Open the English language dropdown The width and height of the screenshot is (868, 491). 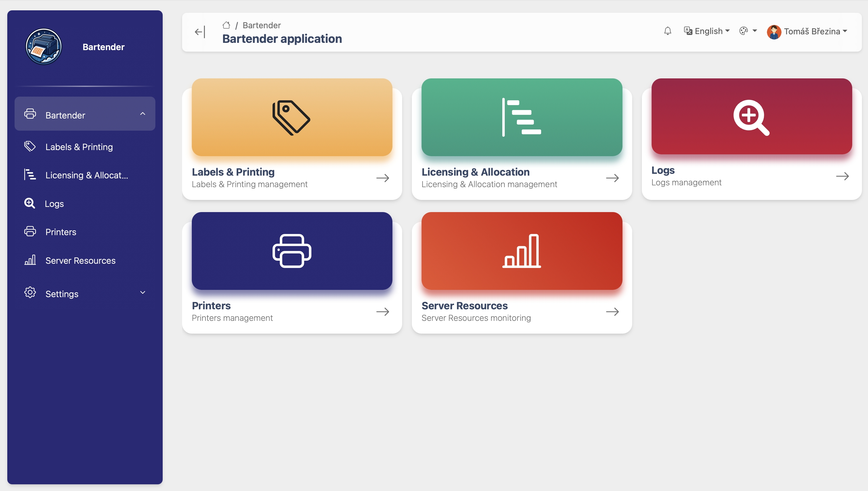(x=707, y=31)
